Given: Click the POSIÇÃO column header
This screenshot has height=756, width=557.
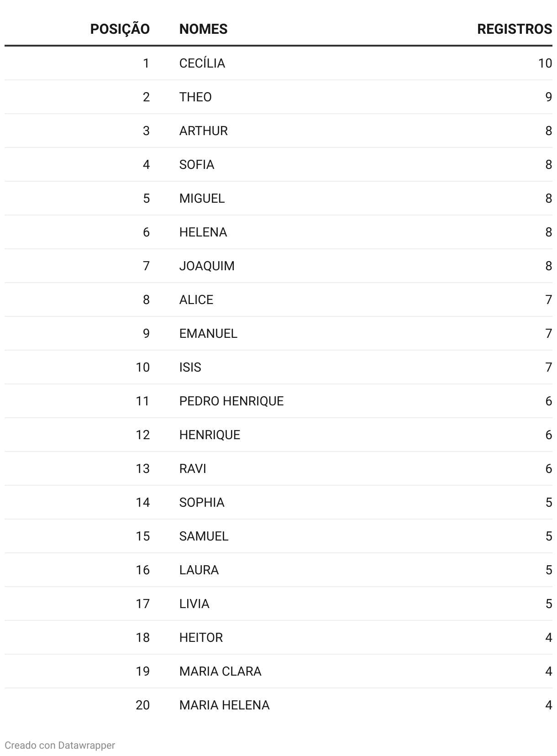Looking at the screenshot, I should point(120,29).
